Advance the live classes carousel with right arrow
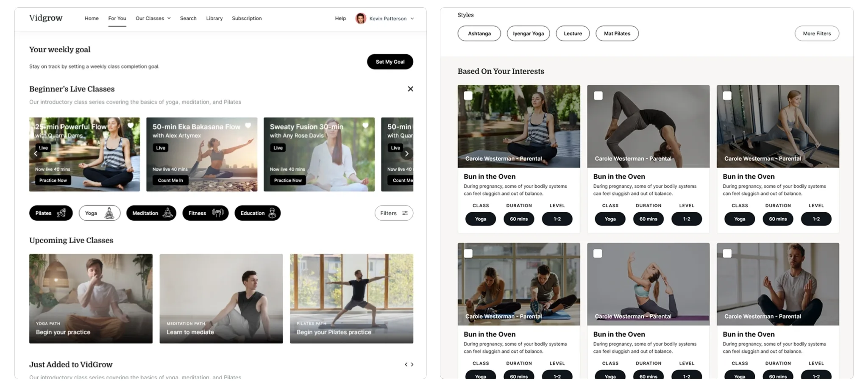The image size is (868, 386). coord(406,154)
